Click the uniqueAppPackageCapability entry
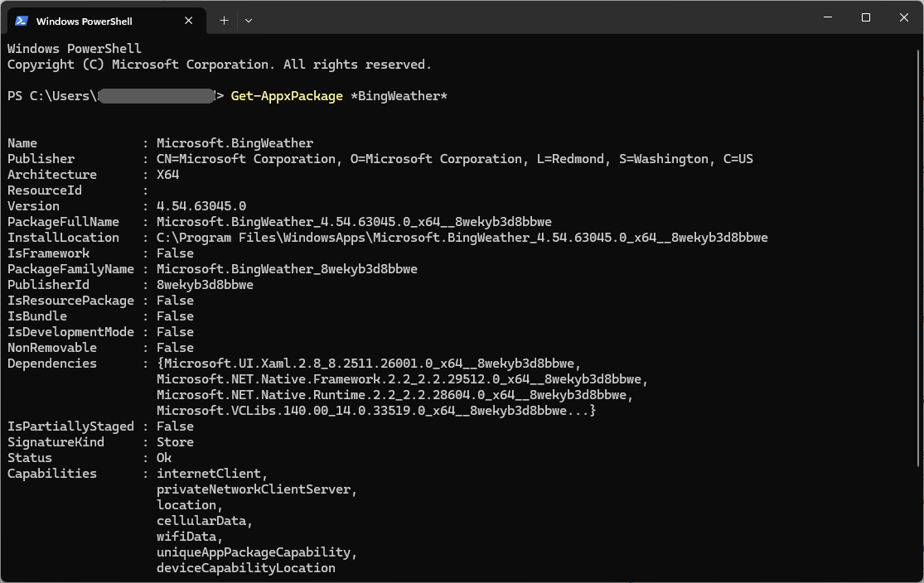 coord(256,552)
